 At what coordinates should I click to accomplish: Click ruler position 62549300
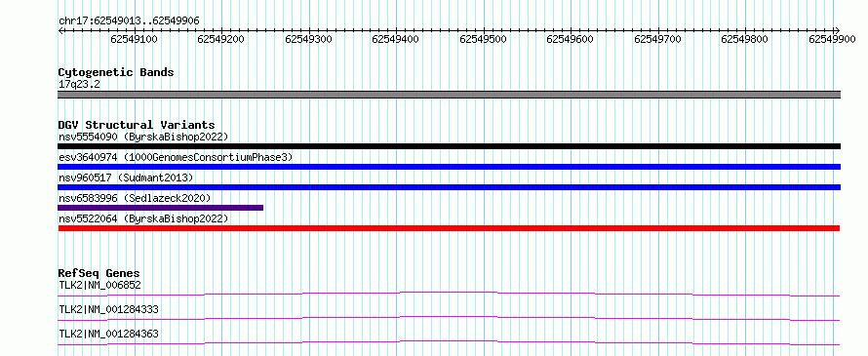308,39
